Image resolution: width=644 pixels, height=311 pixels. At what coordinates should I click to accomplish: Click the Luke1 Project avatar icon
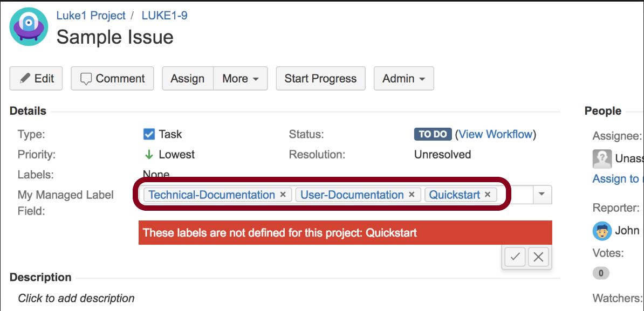[x=29, y=26]
